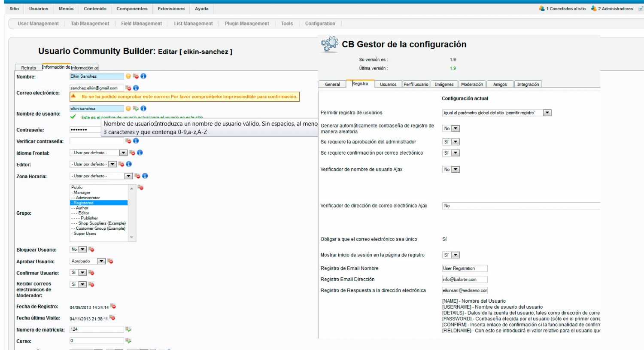Click red icon next to Fecha de Registro
The image size is (644, 350).
point(113,306)
